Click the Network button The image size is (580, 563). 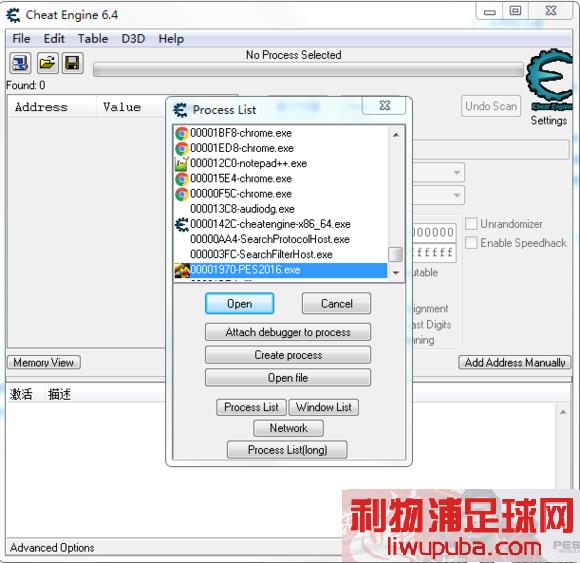(x=288, y=428)
